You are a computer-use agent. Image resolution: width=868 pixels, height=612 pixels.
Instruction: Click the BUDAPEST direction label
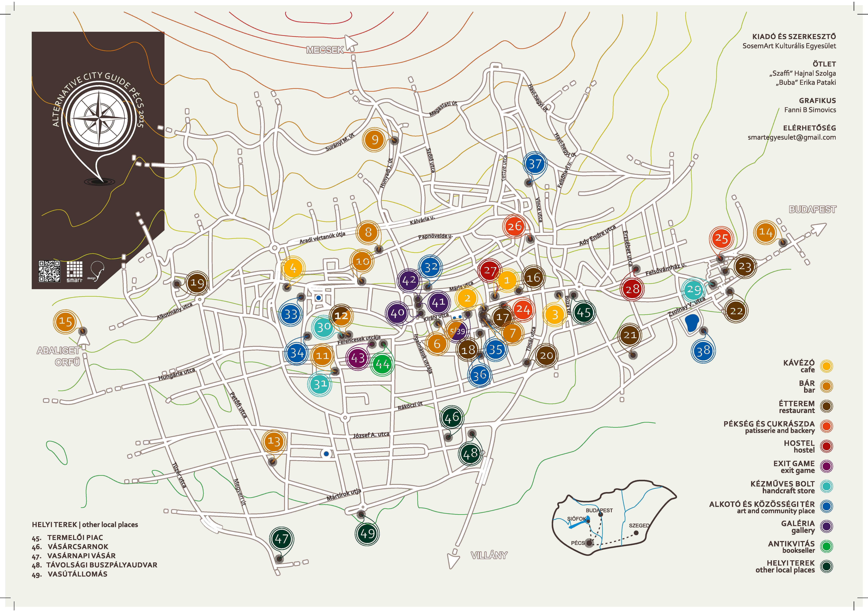[x=812, y=209]
